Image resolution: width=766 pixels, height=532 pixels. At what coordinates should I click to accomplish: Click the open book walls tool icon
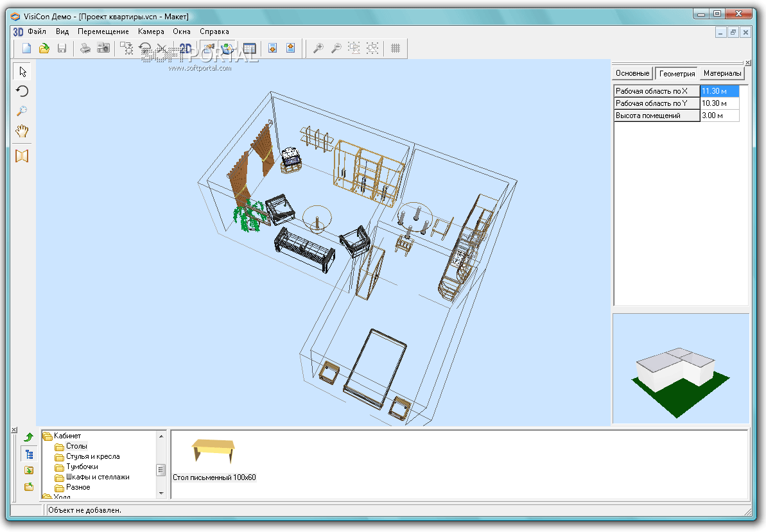coord(22,156)
